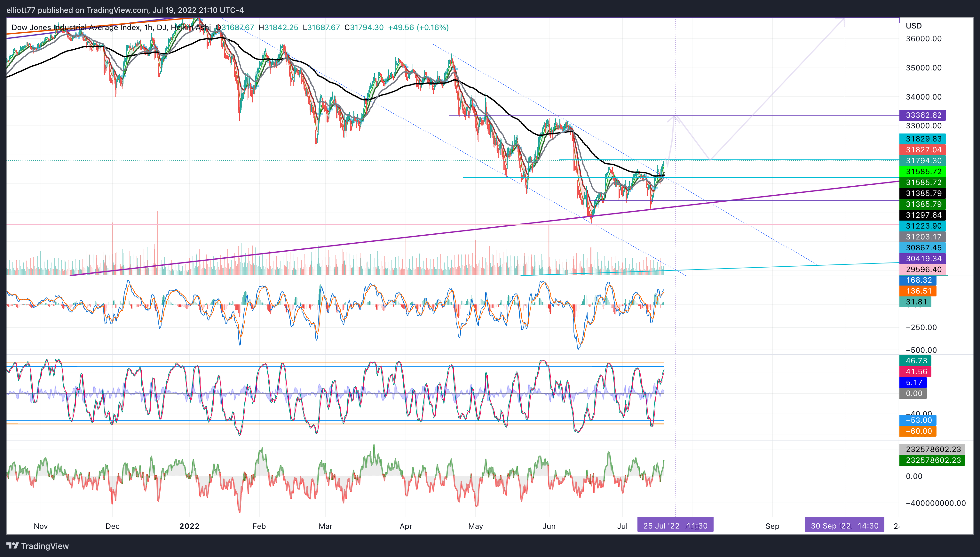The height and width of the screenshot is (557, 980).
Task: Select the cyan 31223.90 price label
Action: (x=923, y=226)
